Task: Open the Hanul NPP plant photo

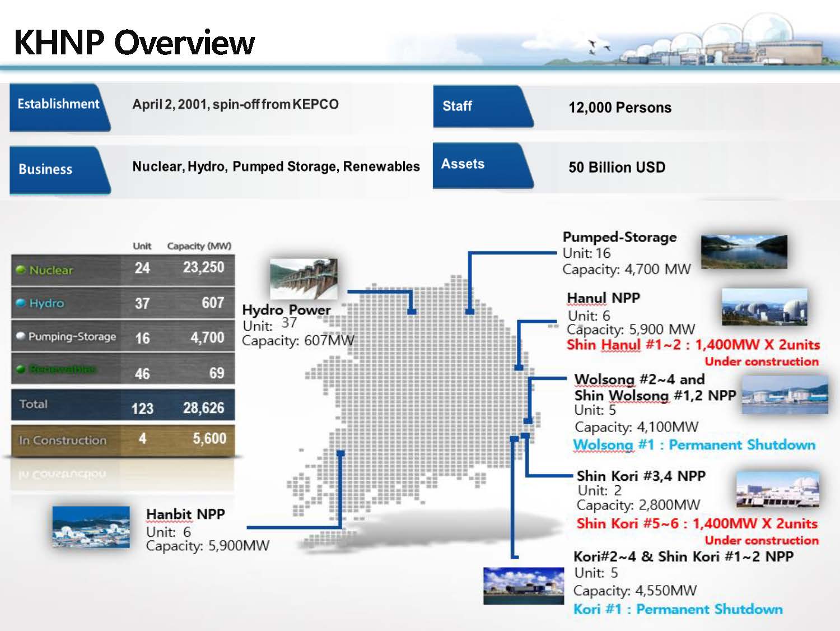Action: pos(764,307)
